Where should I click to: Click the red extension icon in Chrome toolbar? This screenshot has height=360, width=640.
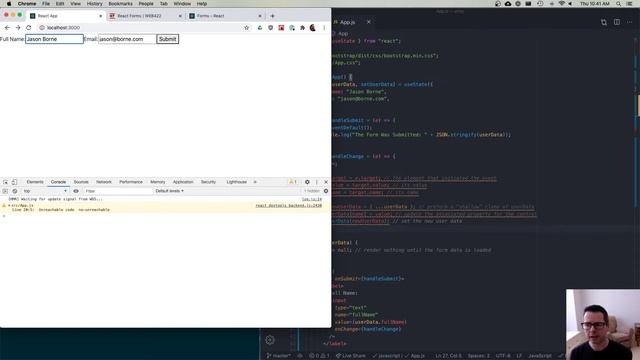pyautogui.click(x=281, y=28)
